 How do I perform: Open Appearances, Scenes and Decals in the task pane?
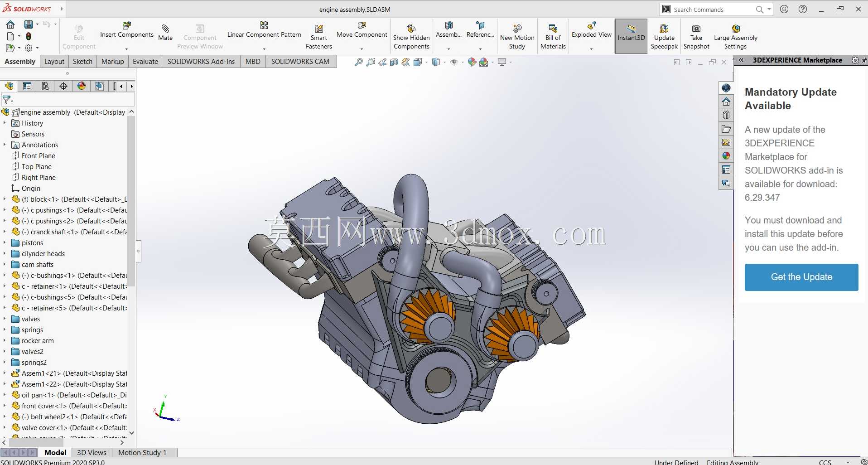726,156
